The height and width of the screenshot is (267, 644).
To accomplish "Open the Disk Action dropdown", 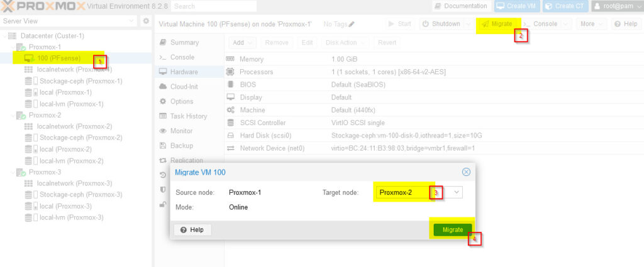I will click(345, 42).
